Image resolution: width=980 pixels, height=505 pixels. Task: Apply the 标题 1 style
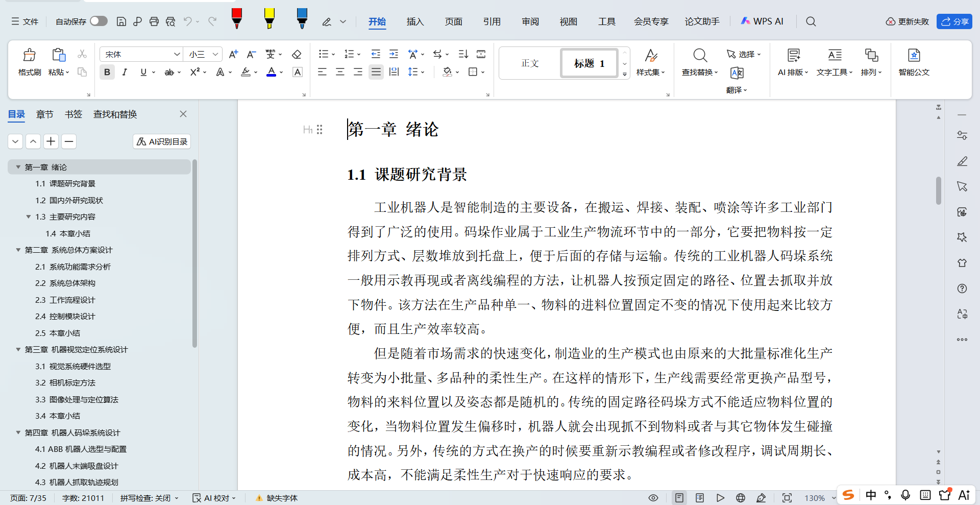coord(590,63)
